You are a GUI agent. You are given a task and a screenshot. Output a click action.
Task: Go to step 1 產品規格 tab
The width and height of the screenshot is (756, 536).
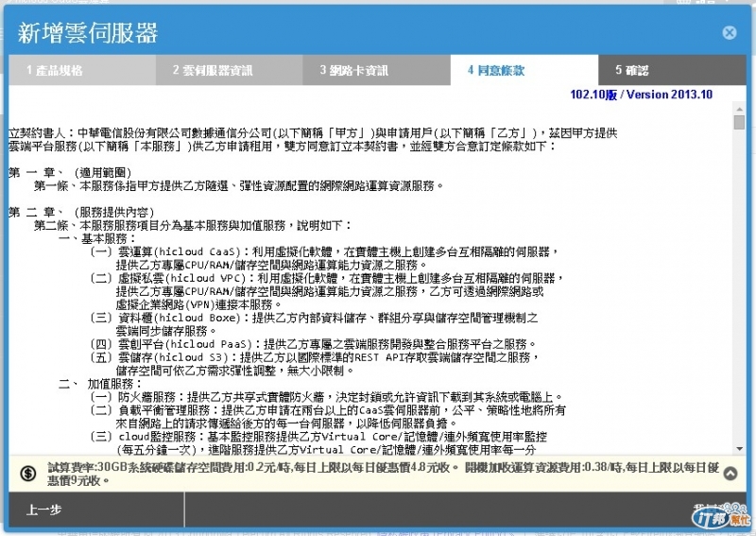(82, 71)
